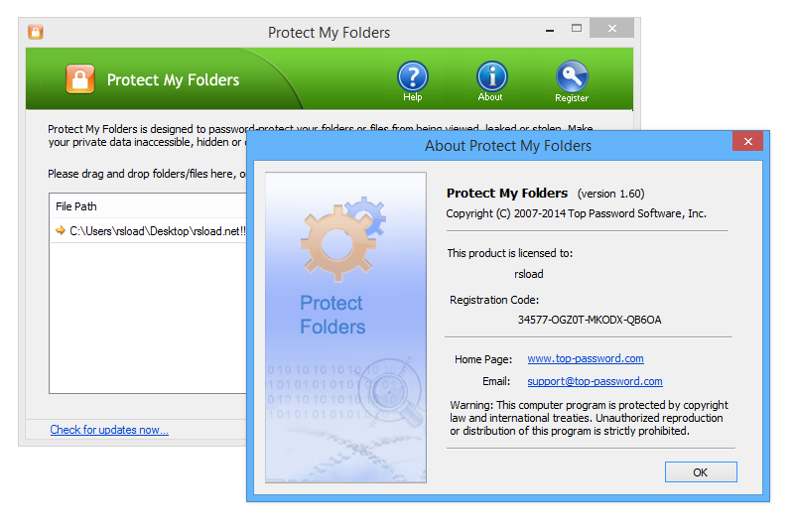Open the www.top-password.com home page link
The width and height of the screenshot is (796, 532).
tap(586, 358)
